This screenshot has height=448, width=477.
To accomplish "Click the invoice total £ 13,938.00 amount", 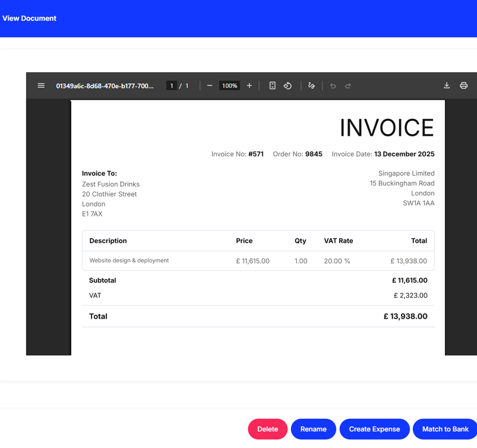I will click(405, 316).
